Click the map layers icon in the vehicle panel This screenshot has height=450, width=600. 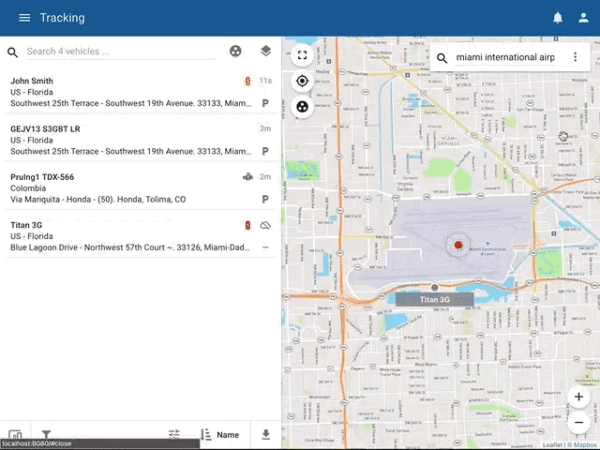click(265, 51)
